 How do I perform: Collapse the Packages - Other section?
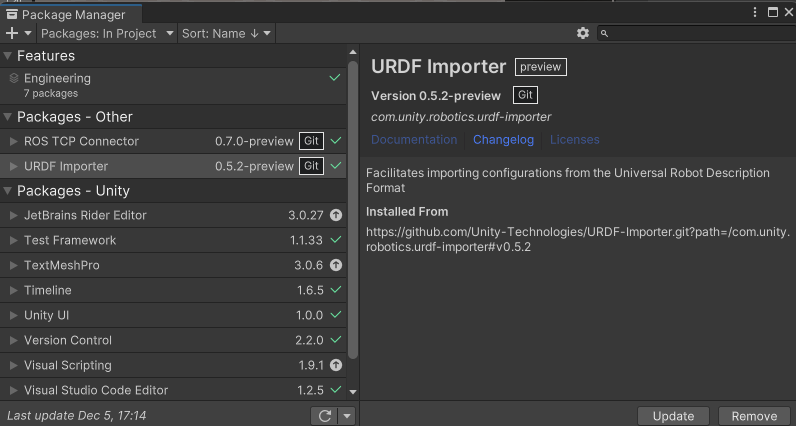pos(8,117)
